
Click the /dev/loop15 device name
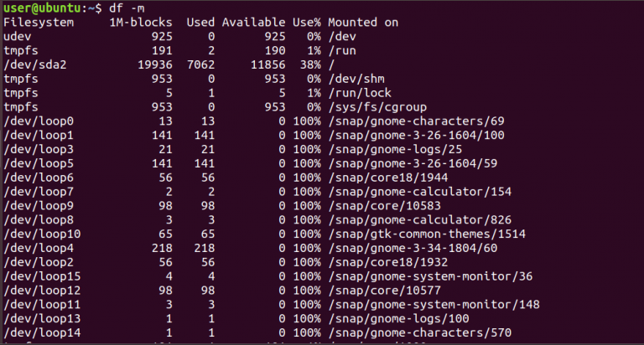pos(42,276)
